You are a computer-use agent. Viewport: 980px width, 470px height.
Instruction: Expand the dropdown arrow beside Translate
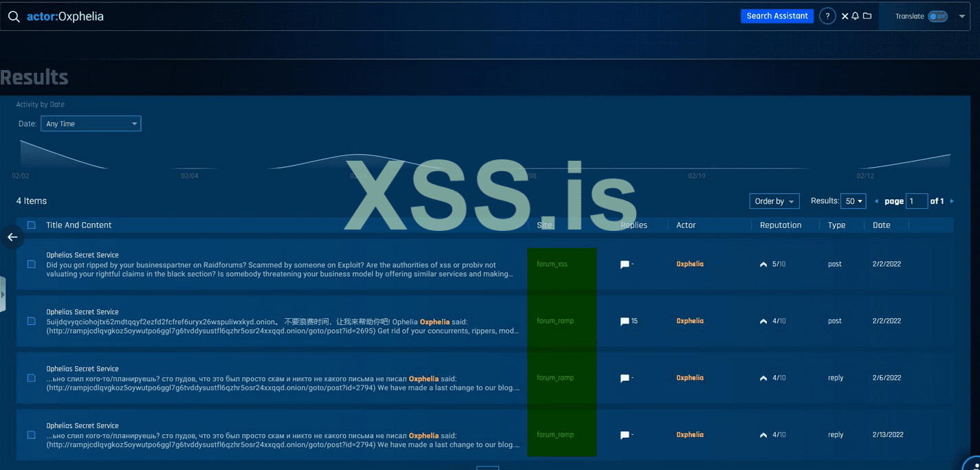click(962, 16)
